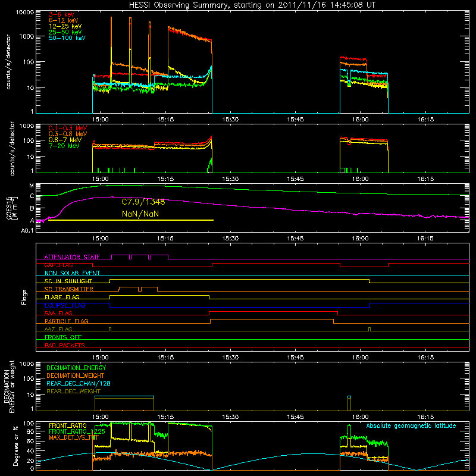Viewport: 476px width, 476px height.
Task: Click the DECIMATION_WEIGHT legend label
Action: coord(76,375)
